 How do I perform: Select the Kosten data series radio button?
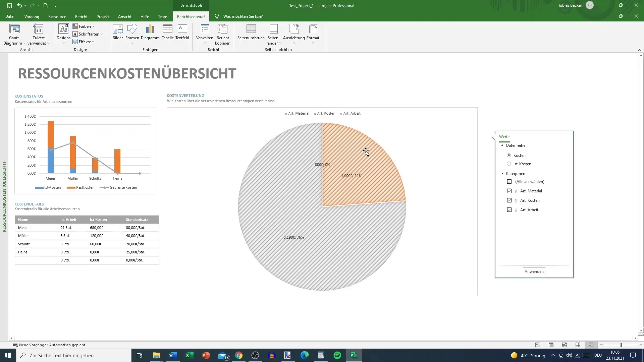point(509,156)
